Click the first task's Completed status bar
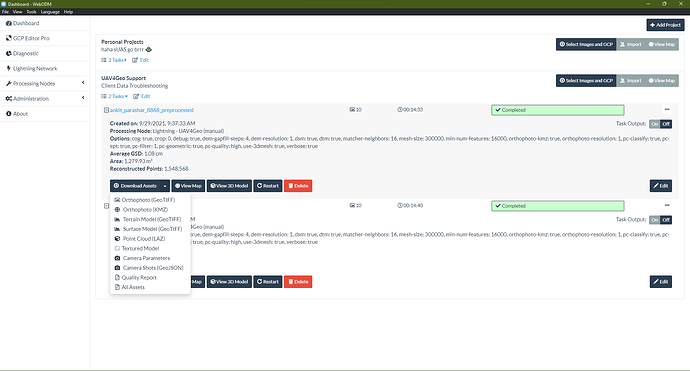Viewport: 690px width, 371px height. (x=558, y=110)
